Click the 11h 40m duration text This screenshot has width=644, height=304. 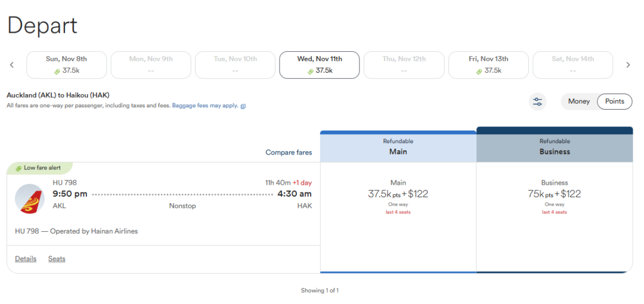pos(278,183)
